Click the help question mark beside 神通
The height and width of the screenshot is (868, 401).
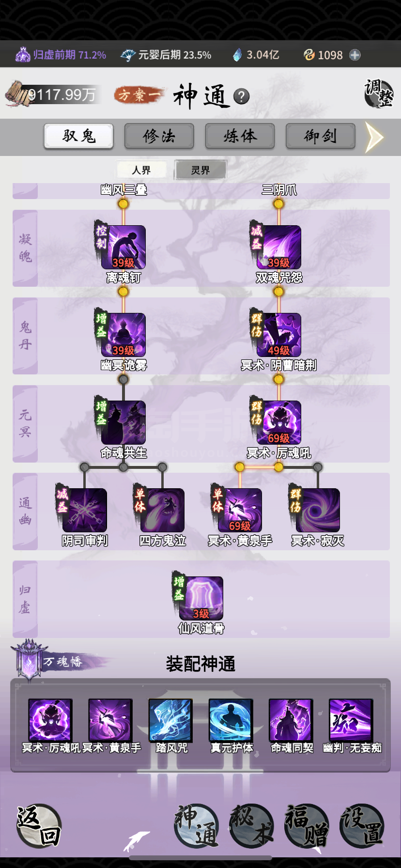point(241,96)
